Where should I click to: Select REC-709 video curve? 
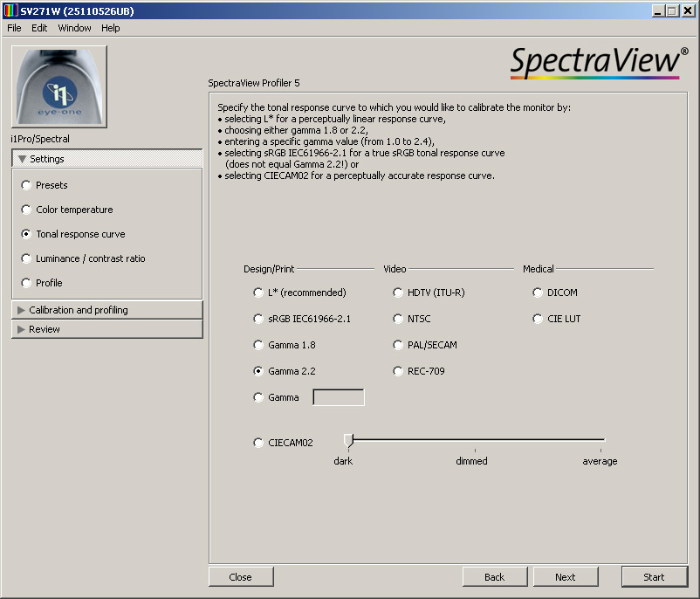pyautogui.click(x=398, y=371)
